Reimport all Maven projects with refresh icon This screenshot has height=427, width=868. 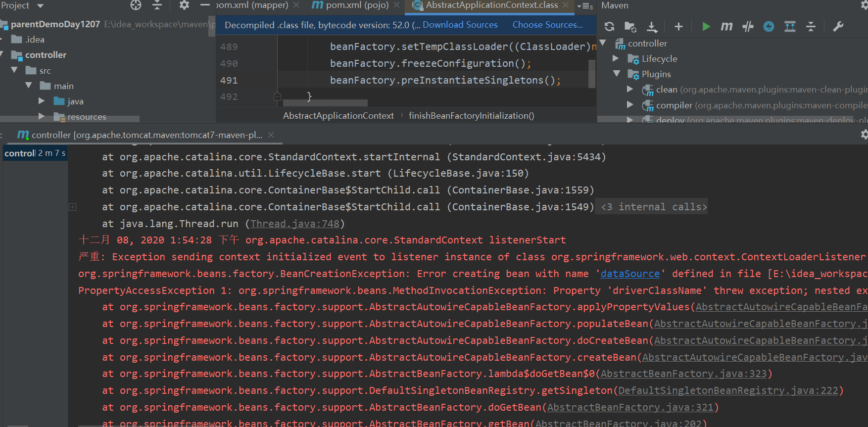coord(610,26)
